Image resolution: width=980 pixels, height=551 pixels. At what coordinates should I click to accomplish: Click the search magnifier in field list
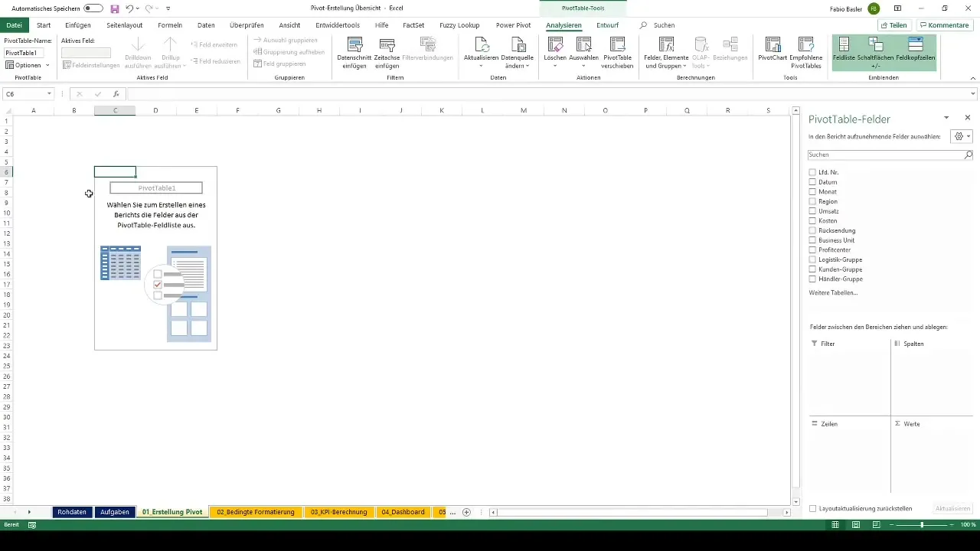pyautogui.click(x=968, y=155)
